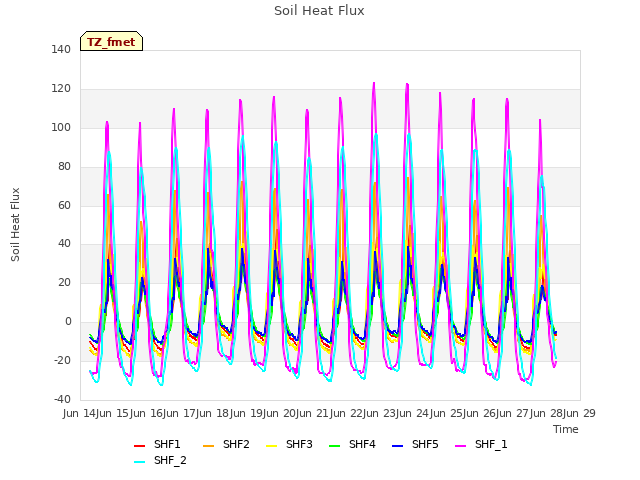Click the Jun 28 x-axis tick label

tap(547, 413)
